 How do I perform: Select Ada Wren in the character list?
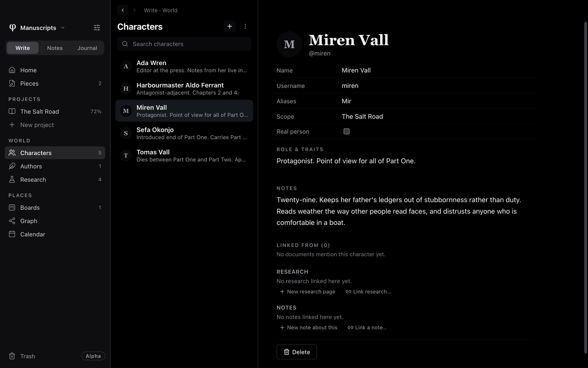tap(184, 66)
